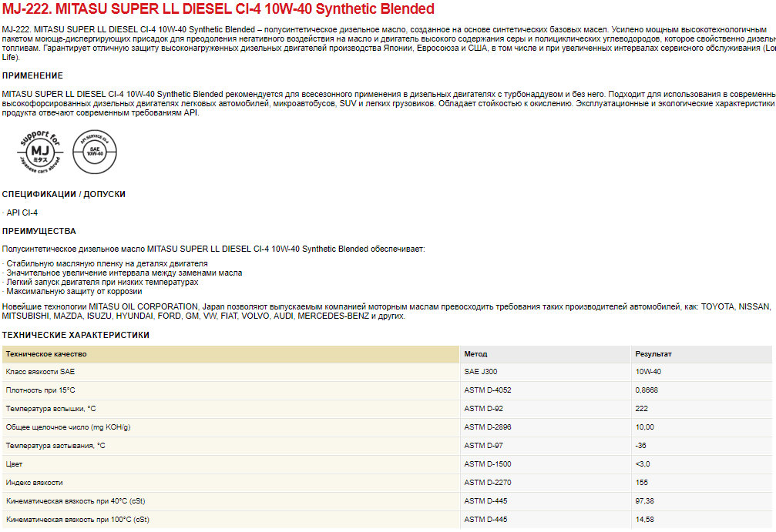Click the red MJ-222 product title
This screenshot has height=532, width=776.
218,10
